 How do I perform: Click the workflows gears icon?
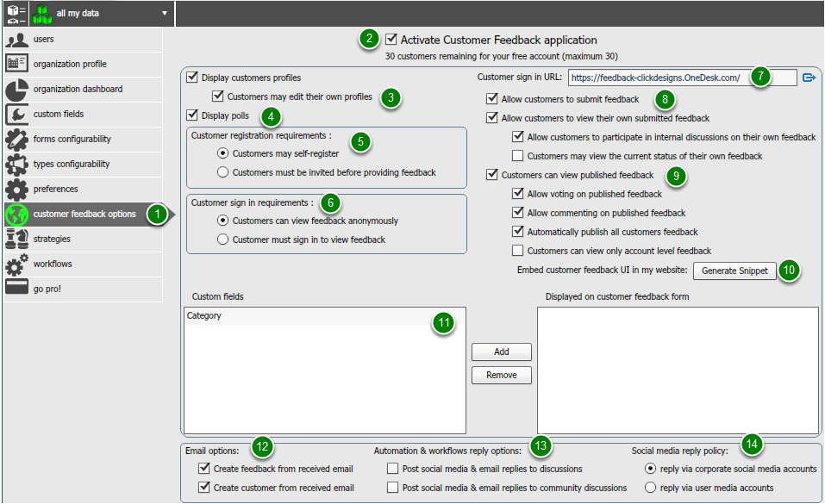coord(16,264)
